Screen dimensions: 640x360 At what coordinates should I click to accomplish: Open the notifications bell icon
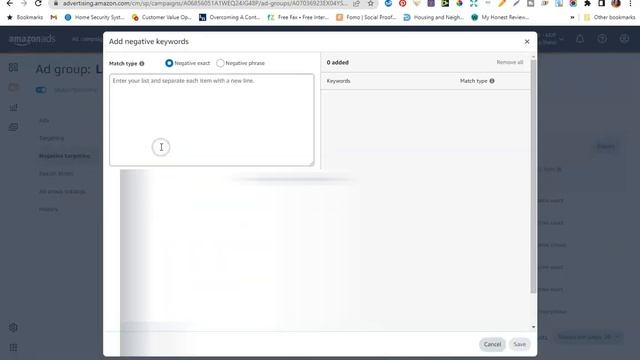coord(580,39)
